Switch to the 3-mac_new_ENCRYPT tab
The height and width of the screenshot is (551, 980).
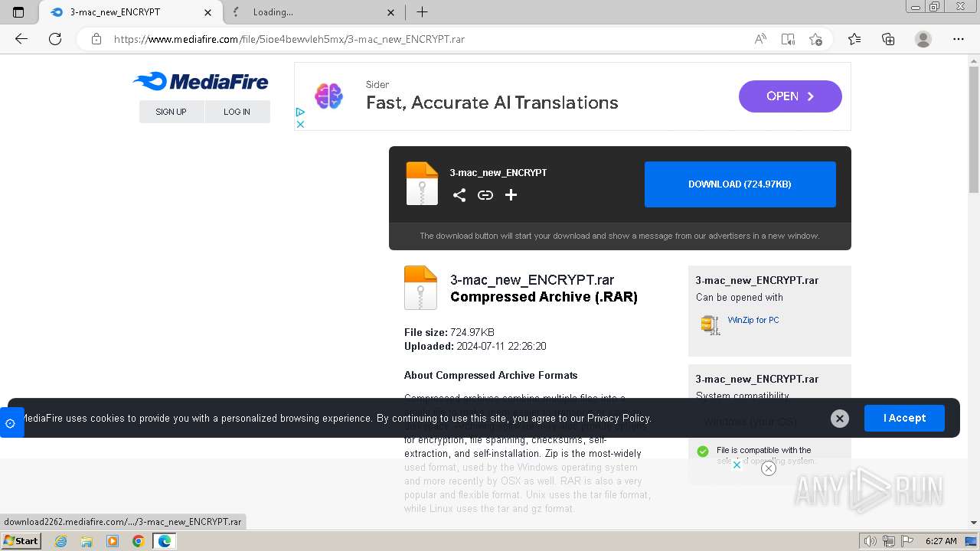tap(130, 12)
